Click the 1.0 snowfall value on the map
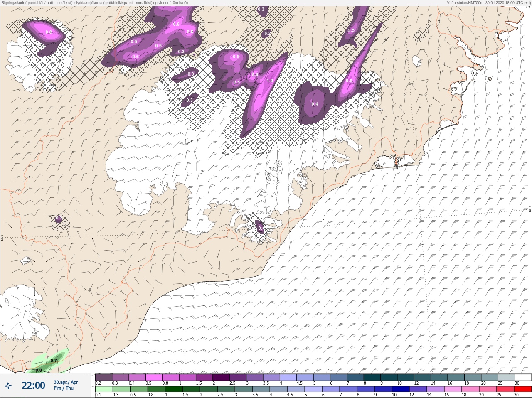This screenshot has height=398, width=532. (x=269, y=81)
